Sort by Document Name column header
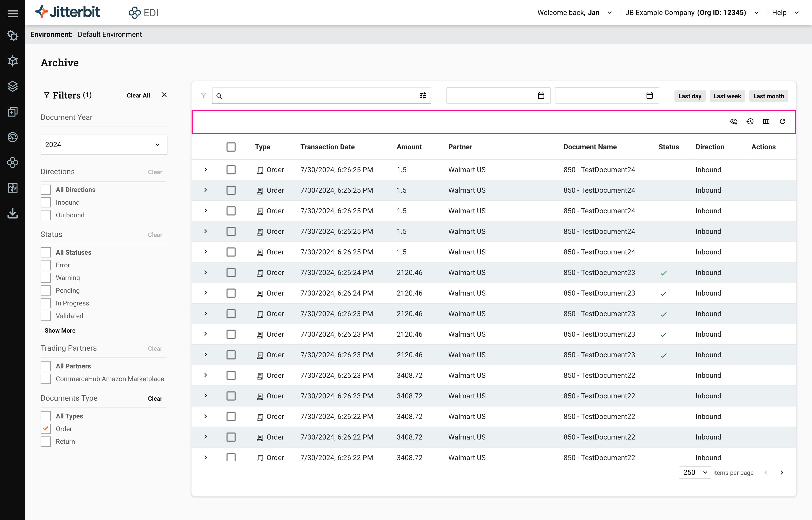The width and height of the screenshot is (812, 520). (x=590, y=147)
